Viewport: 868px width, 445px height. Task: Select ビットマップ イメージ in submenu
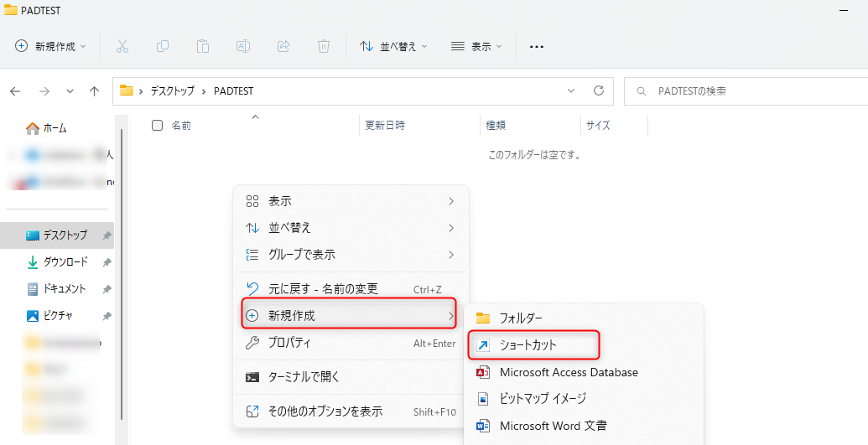pyautogui.click(x=584, y=399)
